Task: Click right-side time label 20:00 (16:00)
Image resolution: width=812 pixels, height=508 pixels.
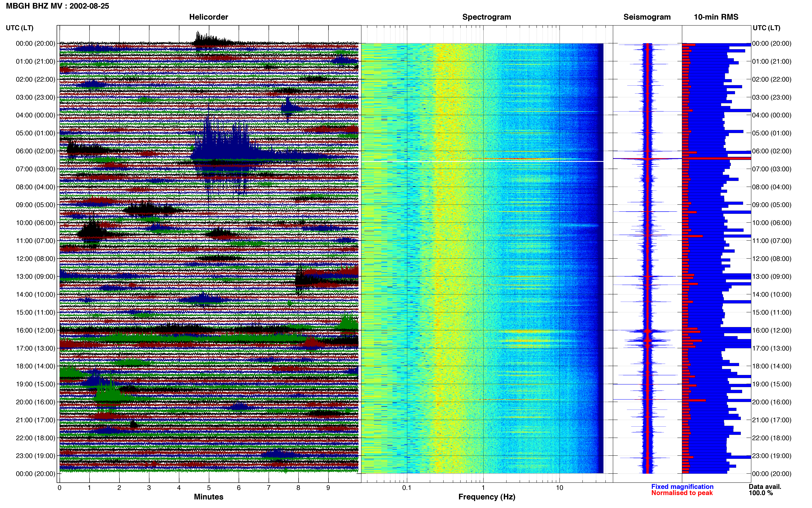Action: (772, 402)
